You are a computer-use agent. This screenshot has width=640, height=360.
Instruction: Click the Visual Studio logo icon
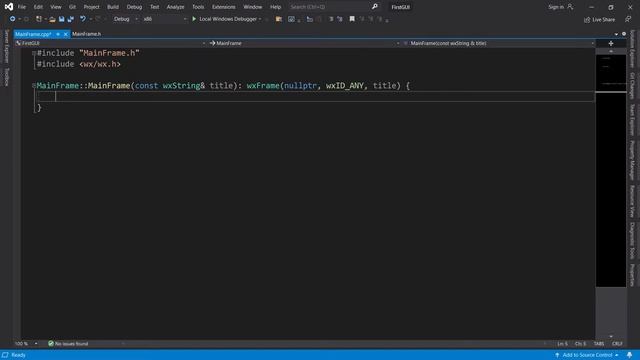[x=9, y=7]
